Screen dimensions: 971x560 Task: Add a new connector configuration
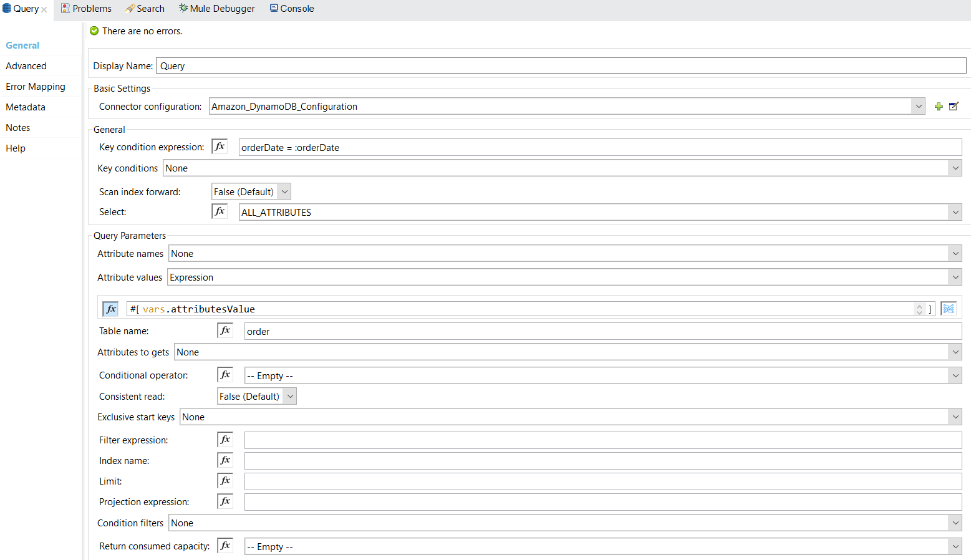pyautogui.click(x=939, y=106)
